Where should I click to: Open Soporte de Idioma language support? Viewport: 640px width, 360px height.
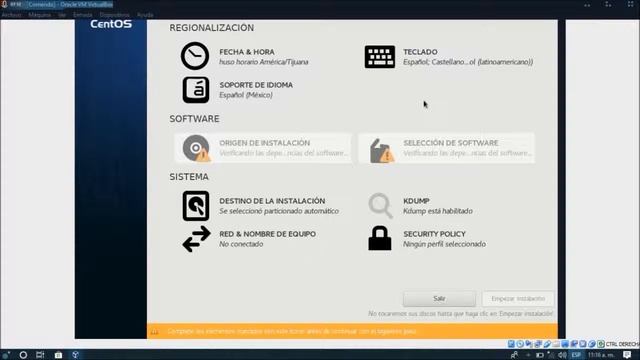point(238,89)
